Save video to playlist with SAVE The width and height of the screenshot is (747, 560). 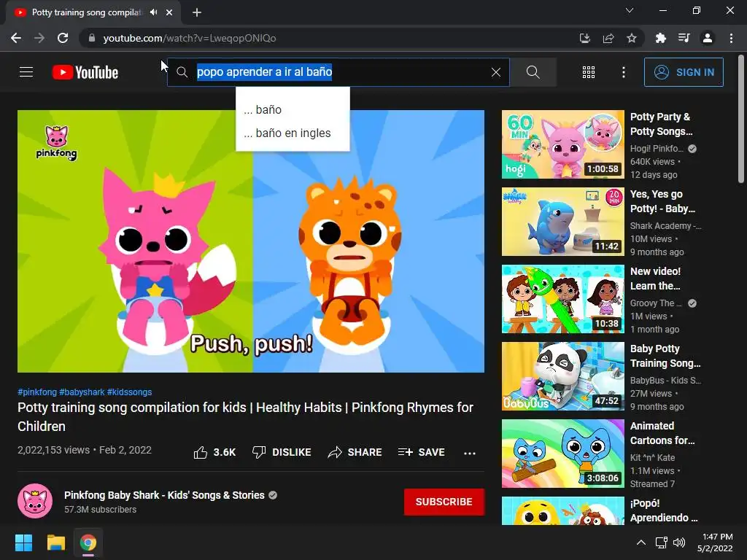tap(422, 452)
